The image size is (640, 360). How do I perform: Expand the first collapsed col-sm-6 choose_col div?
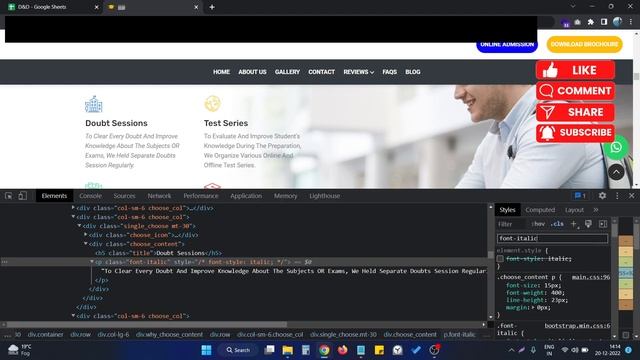coord(73,208)
